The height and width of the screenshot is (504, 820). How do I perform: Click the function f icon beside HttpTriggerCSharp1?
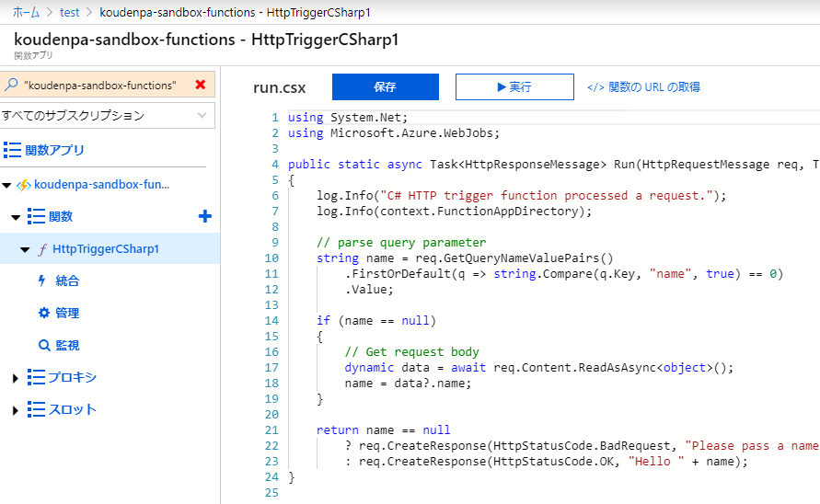(42, 249)
